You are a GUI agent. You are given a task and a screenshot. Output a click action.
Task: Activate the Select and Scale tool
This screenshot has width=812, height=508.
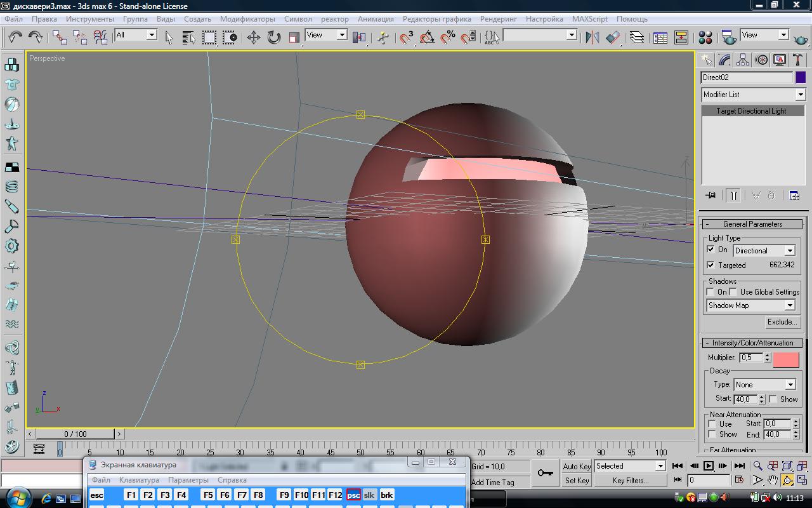(294, 37)
